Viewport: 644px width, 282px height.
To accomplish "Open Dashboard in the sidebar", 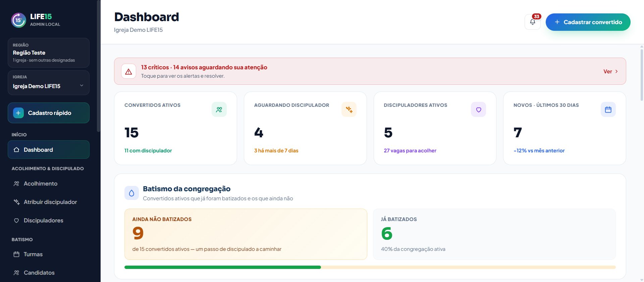I will tap(49, 150).
